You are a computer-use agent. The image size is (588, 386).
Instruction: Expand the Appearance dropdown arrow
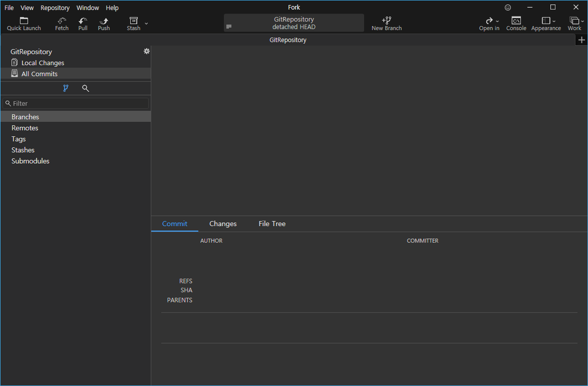[554, 22]
